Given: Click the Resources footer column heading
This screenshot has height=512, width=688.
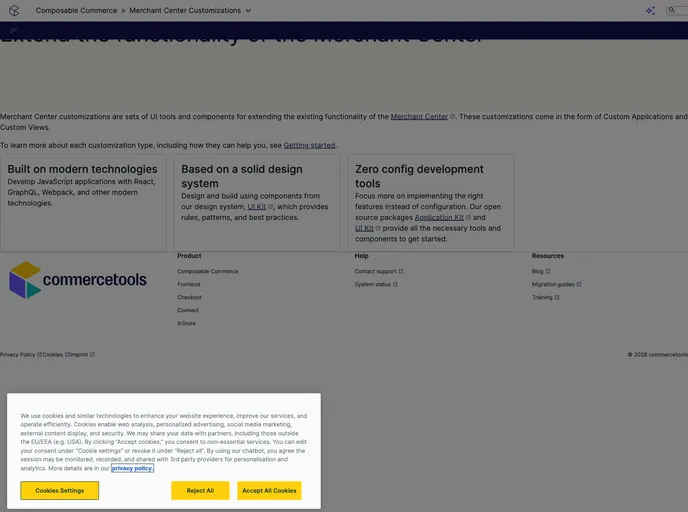Looking at the screenshot, I should tap(548, 256).
